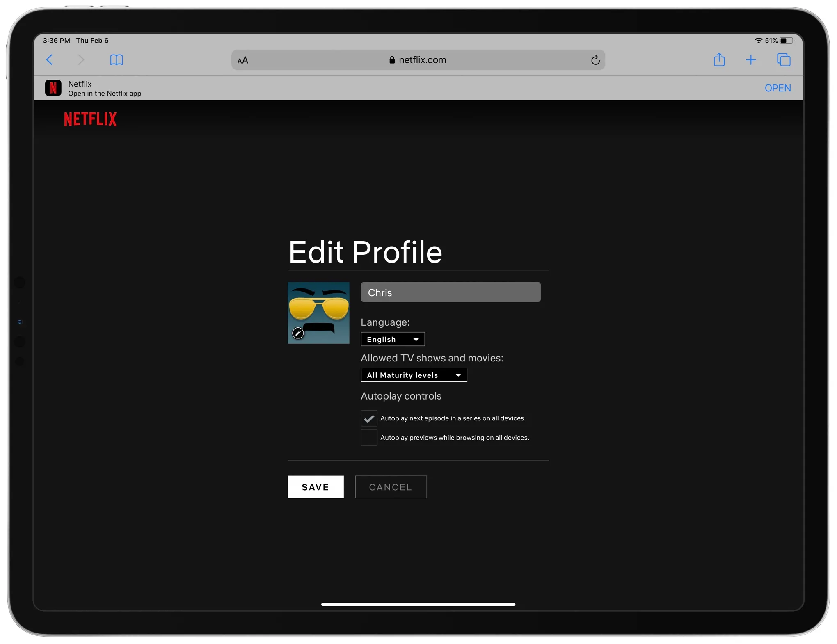This screenshot has width=837, height=644.
Task: Click the Netflix app icon in banner
Action: [x=53, y=87]
